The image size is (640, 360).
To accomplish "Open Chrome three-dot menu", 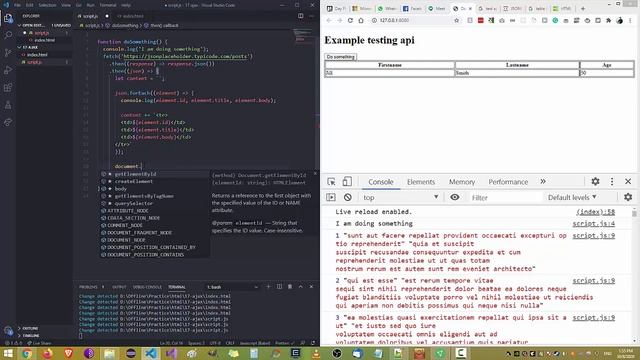I will coord(631,20).
